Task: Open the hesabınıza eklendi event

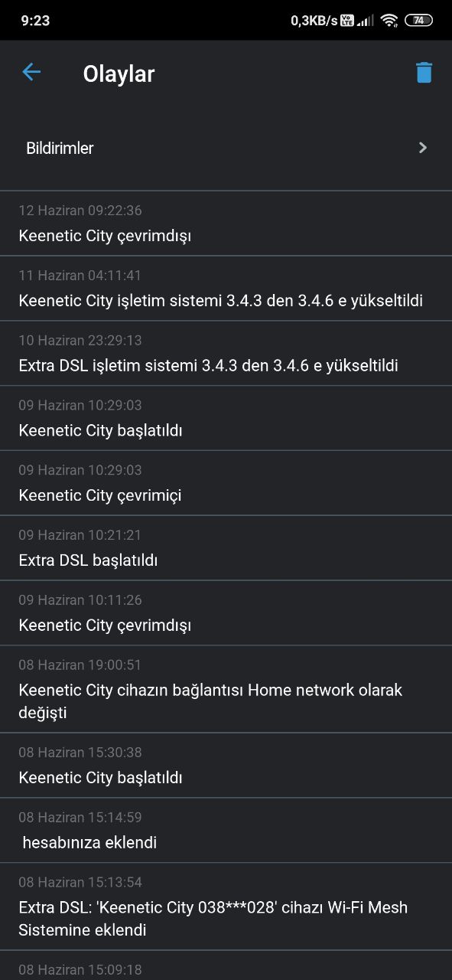Action: [226, 831]
